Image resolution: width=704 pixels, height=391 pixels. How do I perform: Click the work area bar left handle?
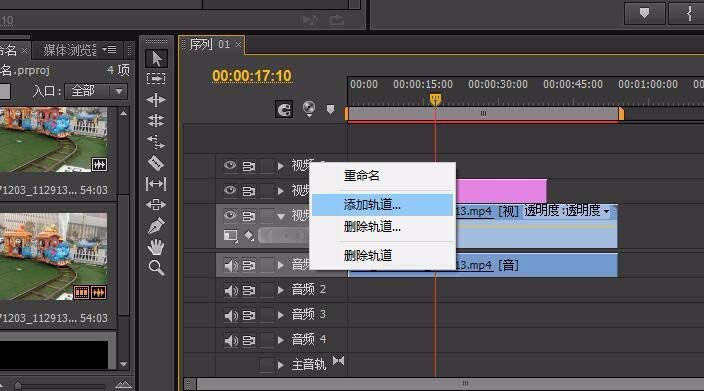(x=347, y=114)
